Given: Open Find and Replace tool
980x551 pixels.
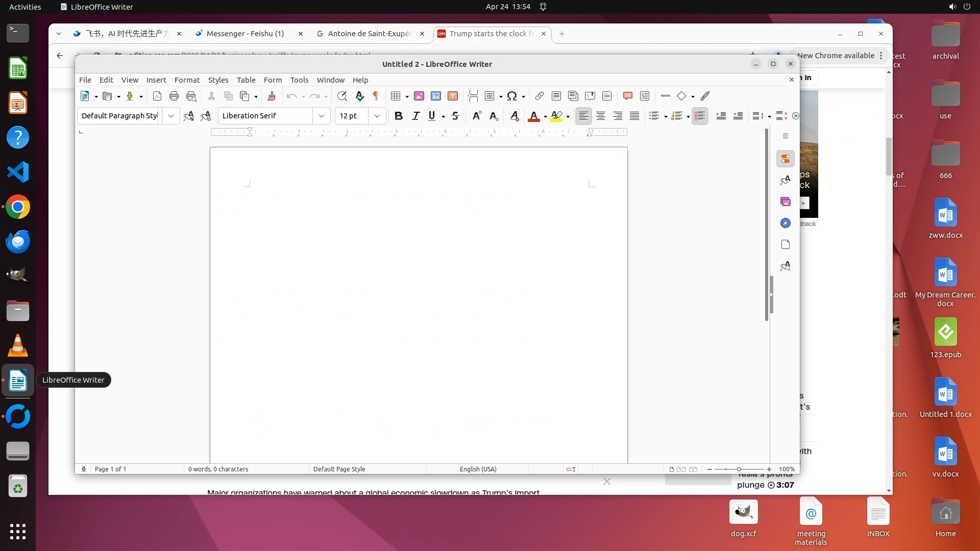Looking at the screenshot, I should coord(342,96).
